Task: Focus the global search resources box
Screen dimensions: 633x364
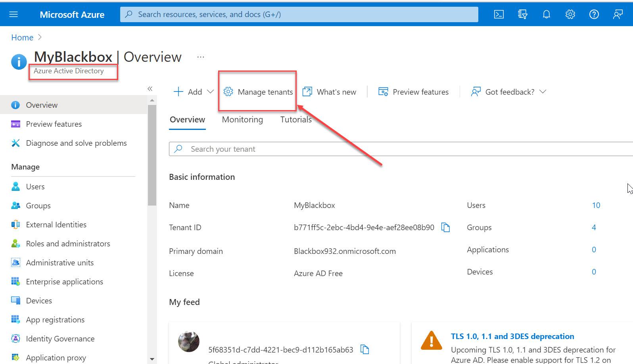Action: [299, 14]
